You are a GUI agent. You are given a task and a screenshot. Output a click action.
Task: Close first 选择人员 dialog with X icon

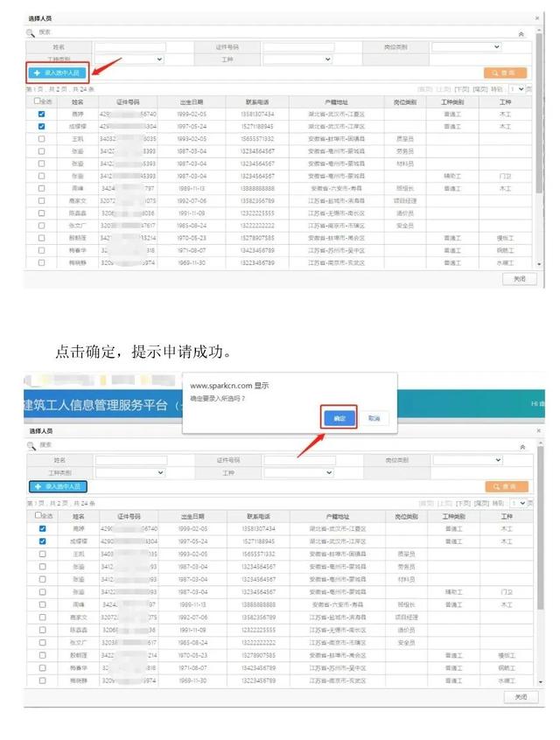537,17
